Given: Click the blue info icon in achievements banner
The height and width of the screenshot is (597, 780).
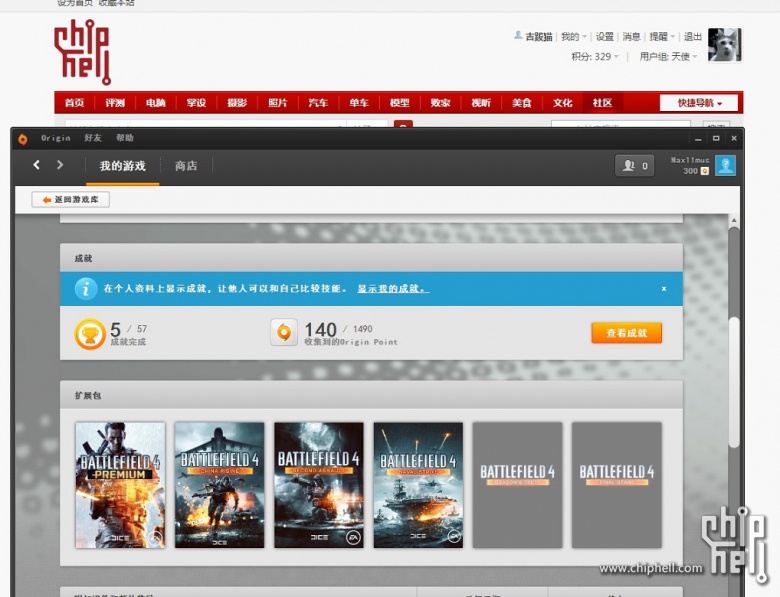Looking at the screenshot, I should (x=86, y=289).
